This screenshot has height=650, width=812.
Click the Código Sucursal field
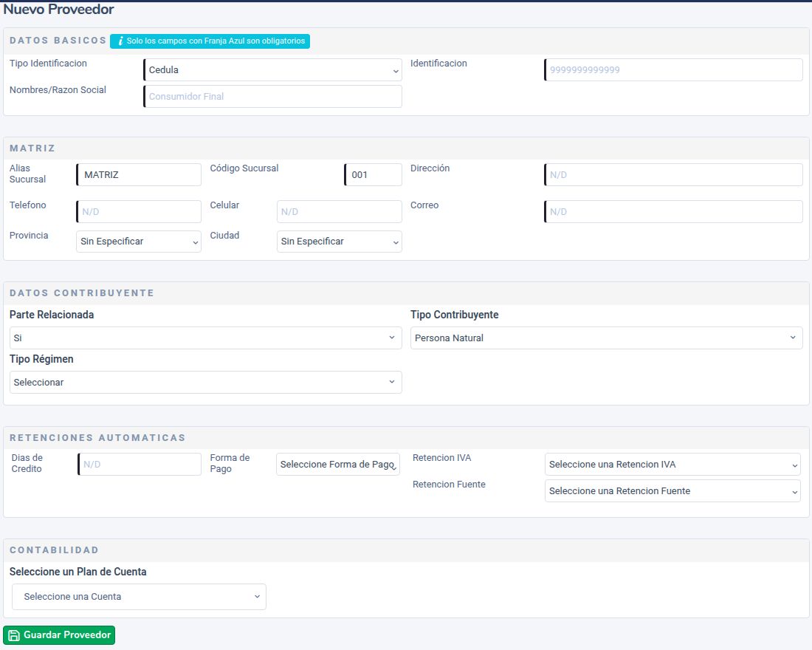(373, 174)
